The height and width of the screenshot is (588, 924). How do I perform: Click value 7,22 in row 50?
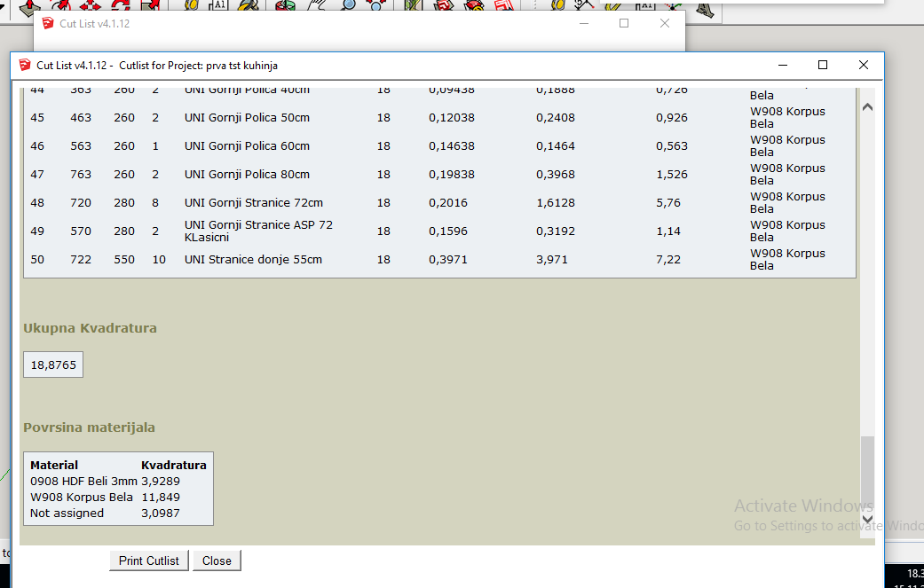pyautogui.click(x=668, y=260)
